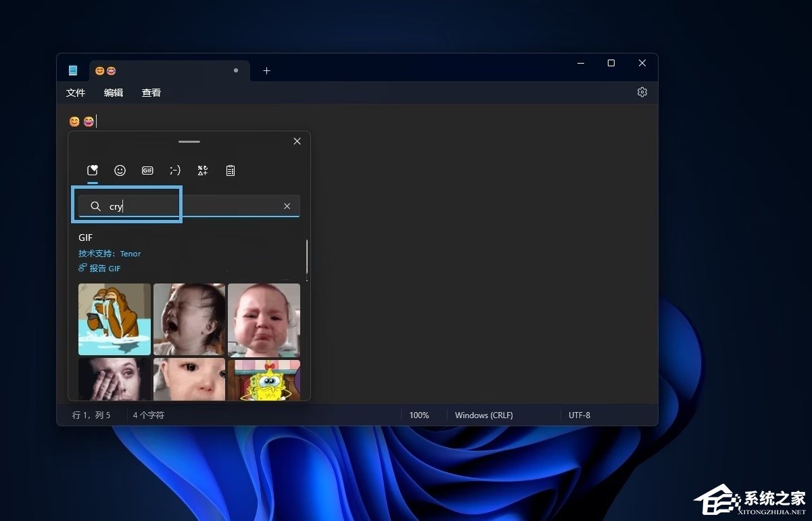Open the Kaomoji tab
812x521 pixels.
[175, 171]
